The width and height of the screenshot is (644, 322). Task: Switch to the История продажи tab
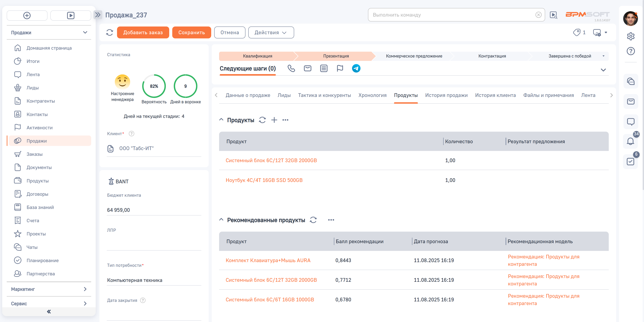tap(446, 95)
